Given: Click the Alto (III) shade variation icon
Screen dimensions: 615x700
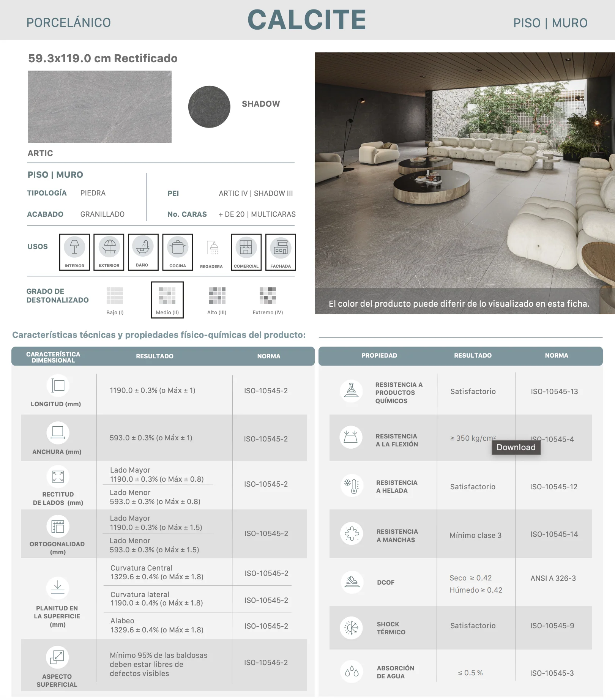Looking at the screenshot, I should click(x=217, y=296).
